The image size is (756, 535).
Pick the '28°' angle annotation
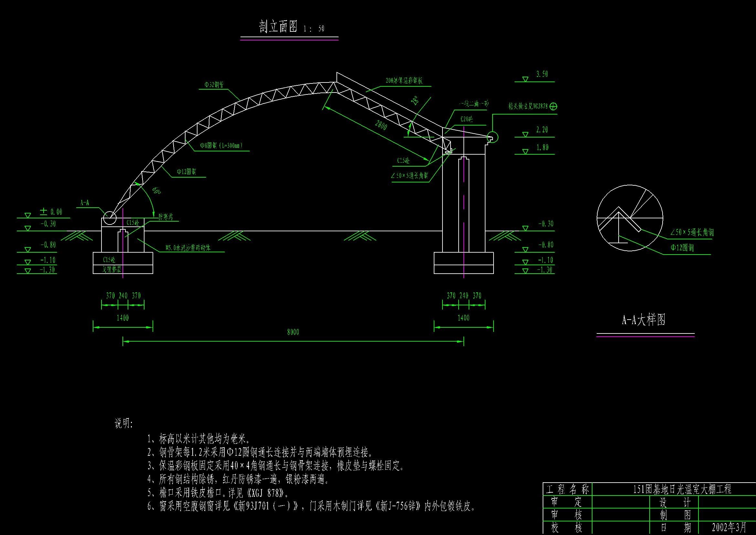[415, 100]
